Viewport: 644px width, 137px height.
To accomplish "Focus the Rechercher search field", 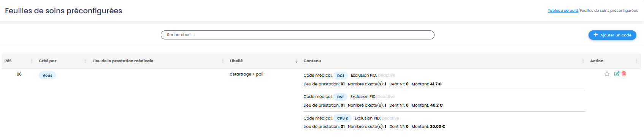I will (x=297, y=35).
